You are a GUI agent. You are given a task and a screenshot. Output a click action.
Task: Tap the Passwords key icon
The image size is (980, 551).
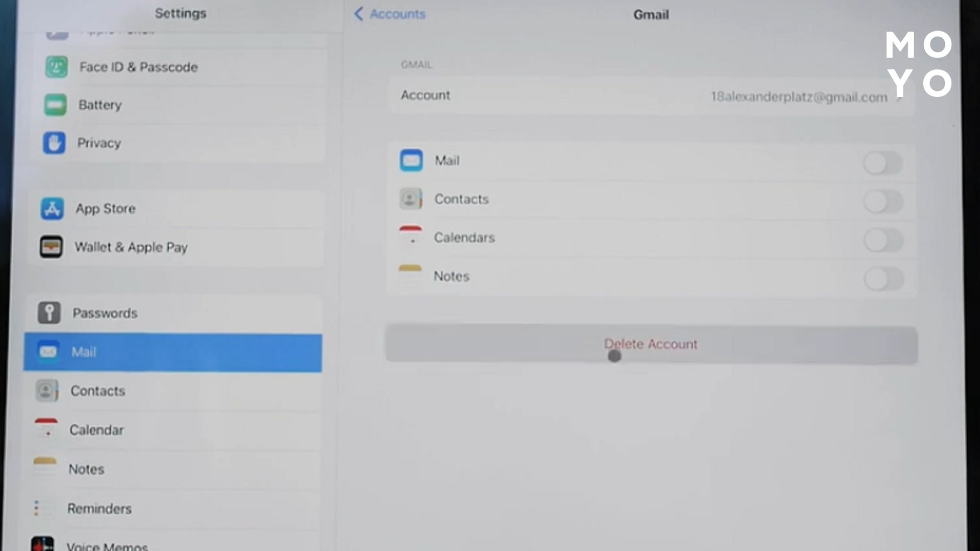click(x=49, y=313)
